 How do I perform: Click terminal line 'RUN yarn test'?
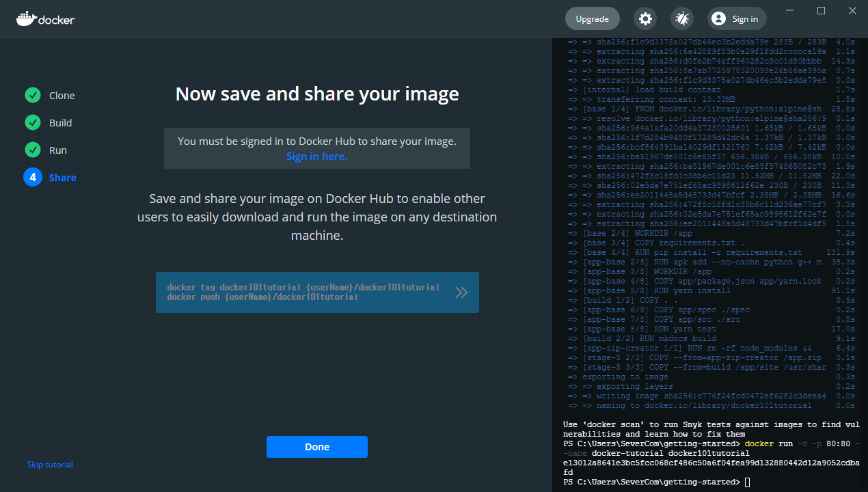711,329
